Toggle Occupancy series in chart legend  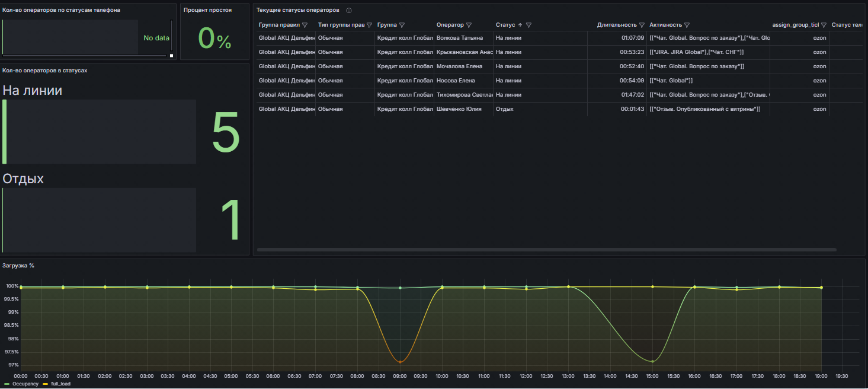point(25,384)
